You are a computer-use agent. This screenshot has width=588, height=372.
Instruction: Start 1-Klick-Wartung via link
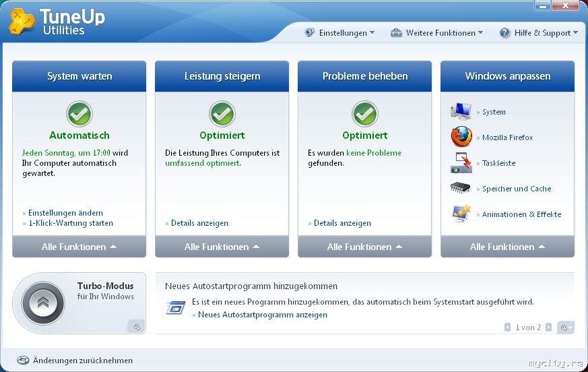71,223
